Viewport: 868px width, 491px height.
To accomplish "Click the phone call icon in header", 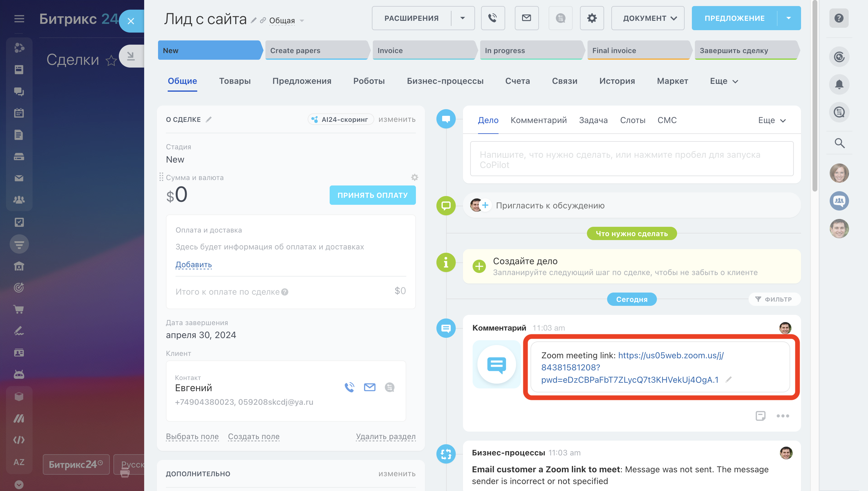I will click(x=493, y=18).
